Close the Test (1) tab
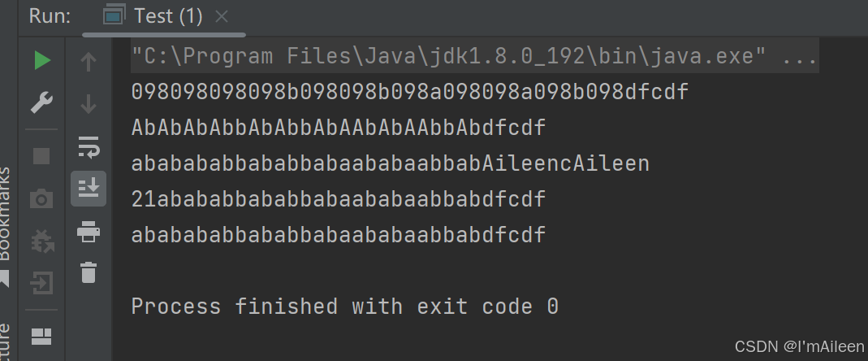This screenshot has width=868, height=361. [222, 16]
